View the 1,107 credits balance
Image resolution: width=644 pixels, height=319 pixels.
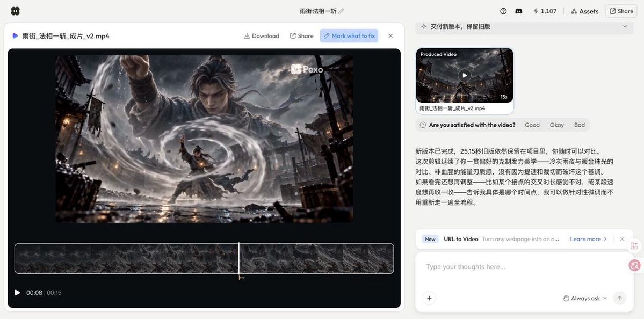[545, 11]
